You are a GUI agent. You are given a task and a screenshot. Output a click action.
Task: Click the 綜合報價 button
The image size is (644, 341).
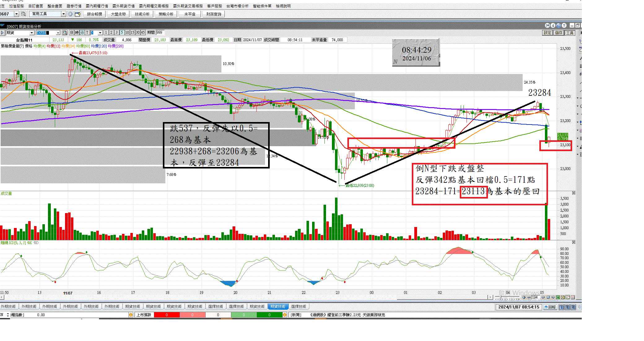94,14
